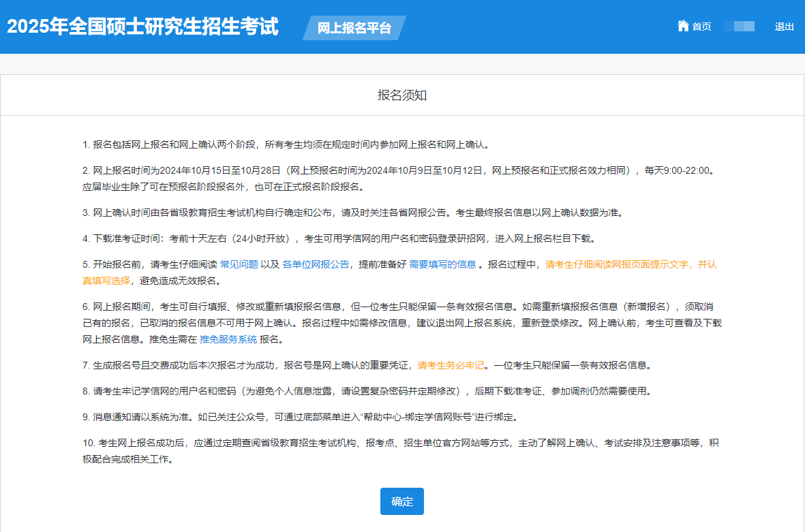
Task: Click notice item 3 about 网上确认时间
Action: pos(352,213)
